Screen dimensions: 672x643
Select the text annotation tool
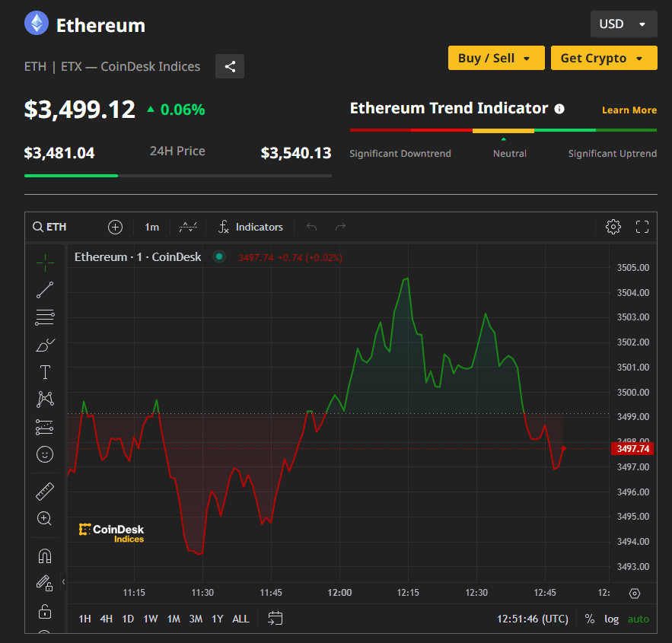click(45, 372)
